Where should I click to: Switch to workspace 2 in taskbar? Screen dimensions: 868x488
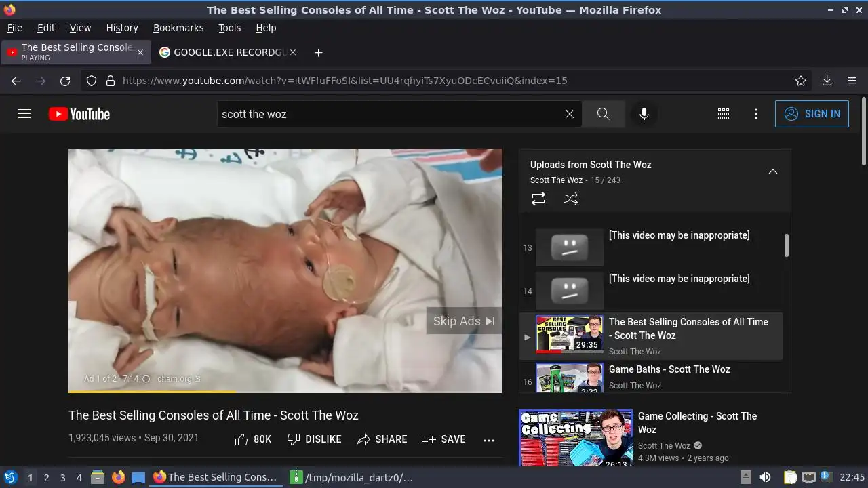coord(46,478)
